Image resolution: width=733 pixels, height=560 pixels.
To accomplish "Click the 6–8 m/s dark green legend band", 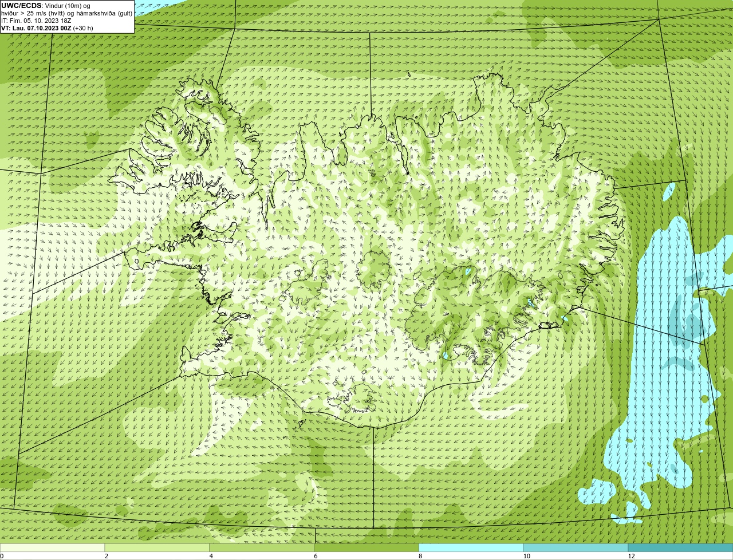I will (366, 548).
